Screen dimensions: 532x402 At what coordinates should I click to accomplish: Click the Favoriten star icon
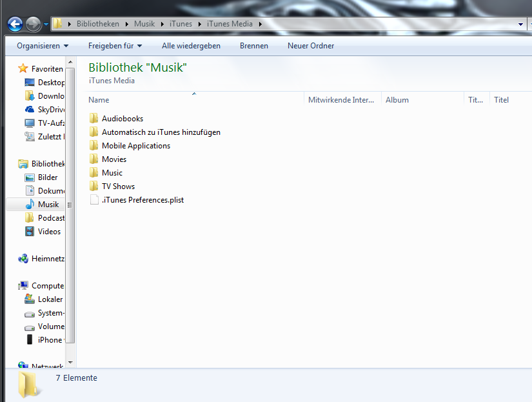pyautogui.click(x=23, y=68)
